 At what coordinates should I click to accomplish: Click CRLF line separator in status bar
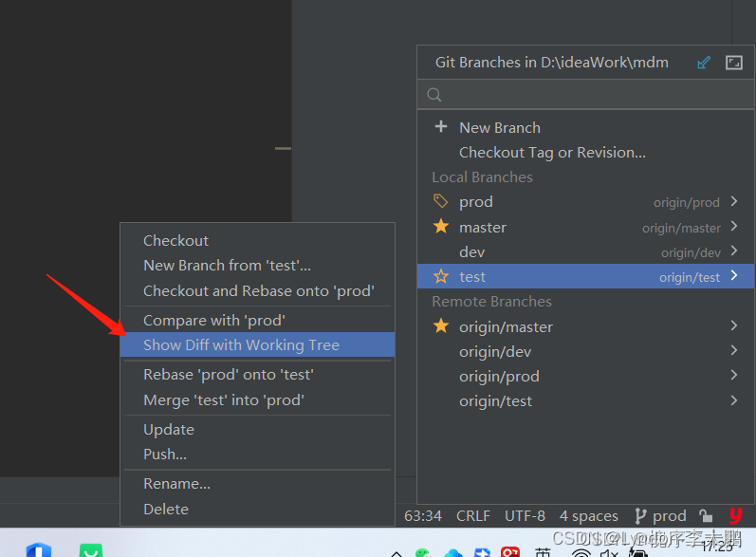coord(473,516)
